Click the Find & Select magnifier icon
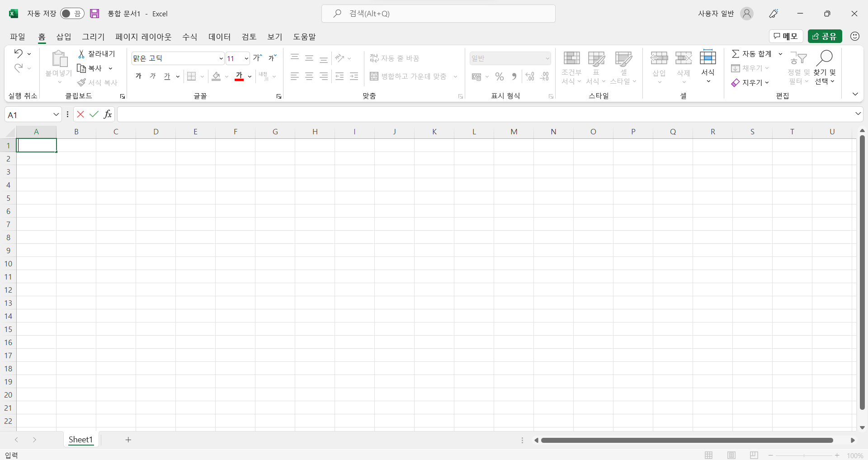The width and height of the screenshot is (868, 460). tap(825, 58)
